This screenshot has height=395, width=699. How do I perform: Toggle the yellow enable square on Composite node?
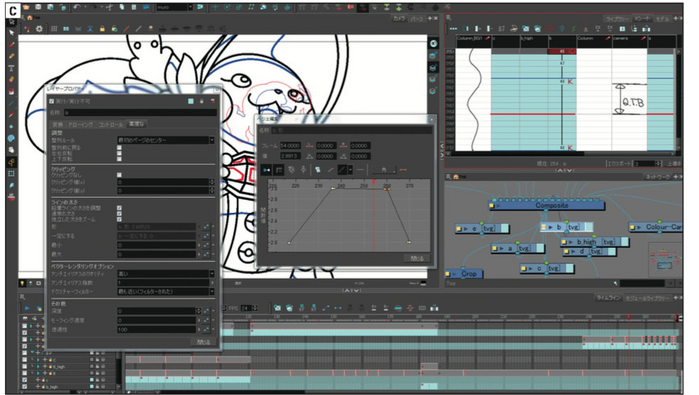(492, 206)
